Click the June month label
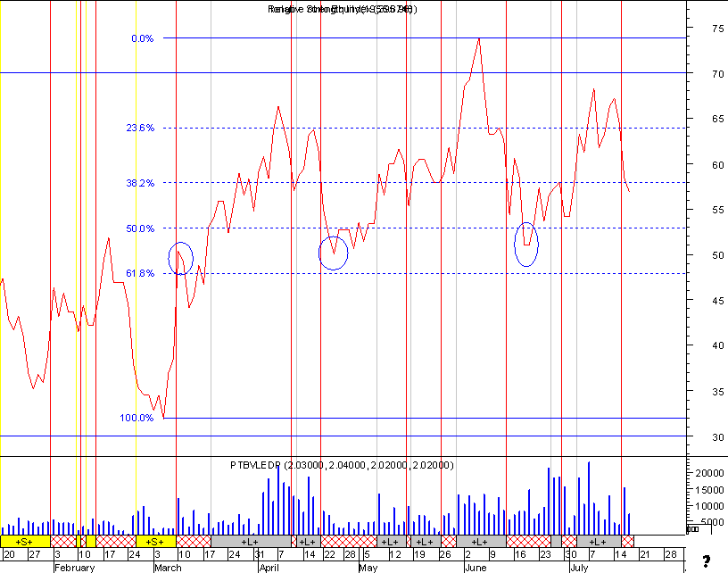This screenshot has width=728, height=573. coord(476,568)
